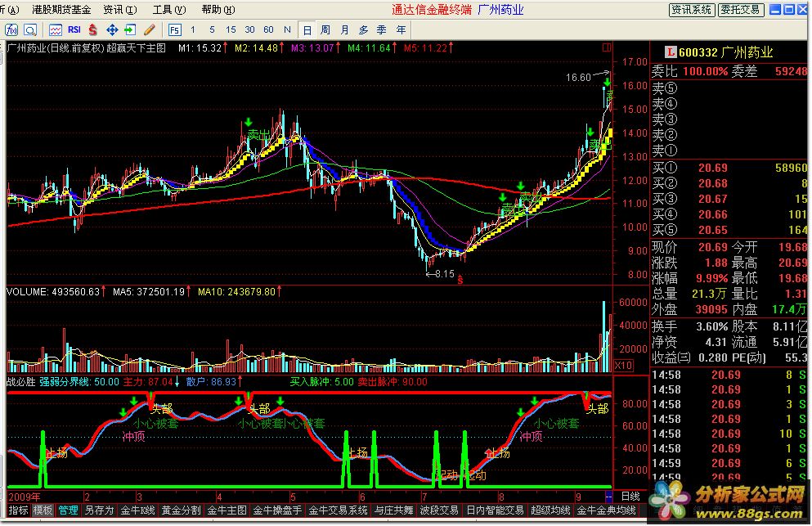Viewport: 812px width, 526px height.
Task: Select the 模板 bottom tab
Action: 43,510
